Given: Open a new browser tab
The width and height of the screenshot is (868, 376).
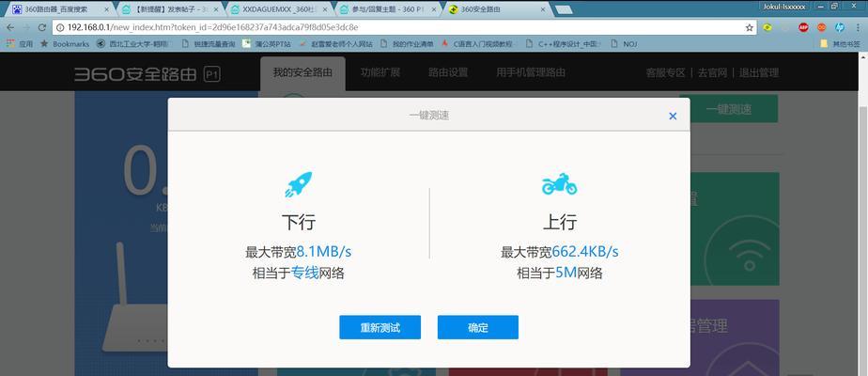Looking at the screenshot, I should point(563,9).
